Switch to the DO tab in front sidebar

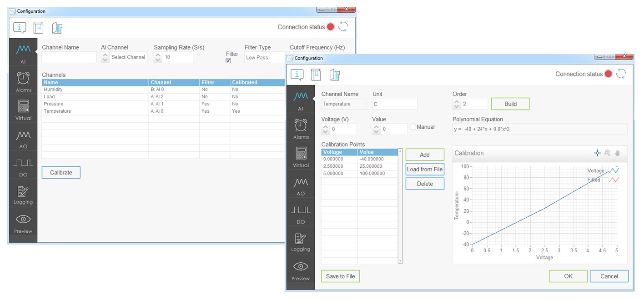point(301,213)
